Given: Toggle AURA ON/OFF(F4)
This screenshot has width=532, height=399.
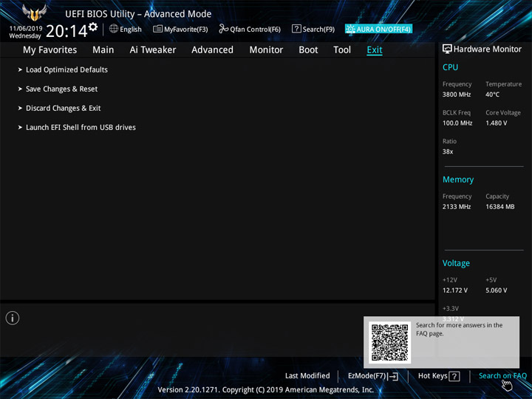Looking at the screenshot, I should pyautogui.click(x=378, y=29).
